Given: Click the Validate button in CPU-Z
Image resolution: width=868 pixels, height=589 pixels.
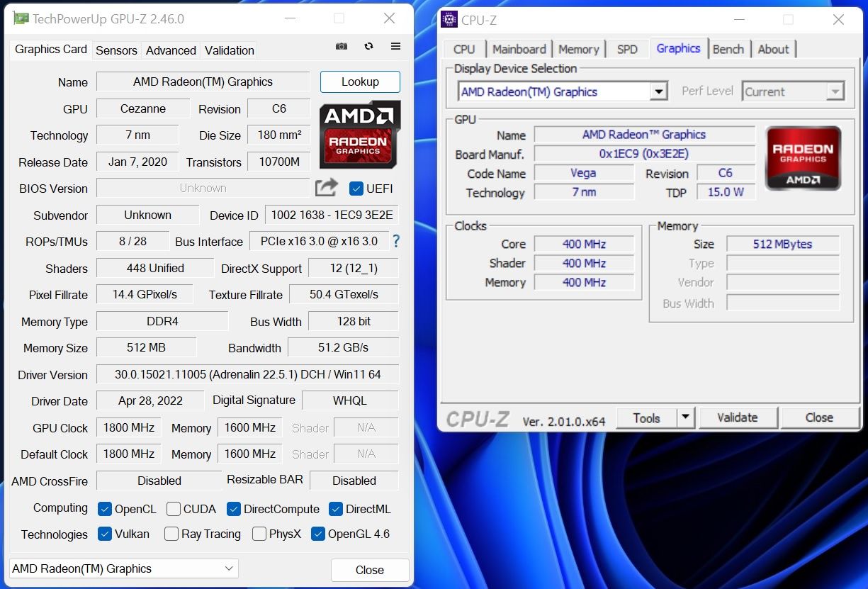Looking at the screenshot, I should click(x=738, y=417).
